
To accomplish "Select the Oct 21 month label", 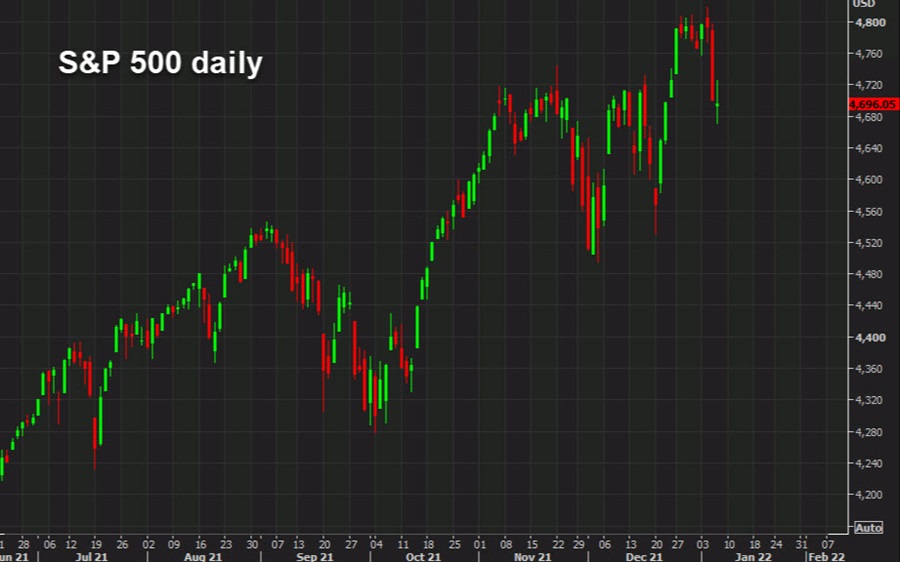I will [x=423, y=557].
